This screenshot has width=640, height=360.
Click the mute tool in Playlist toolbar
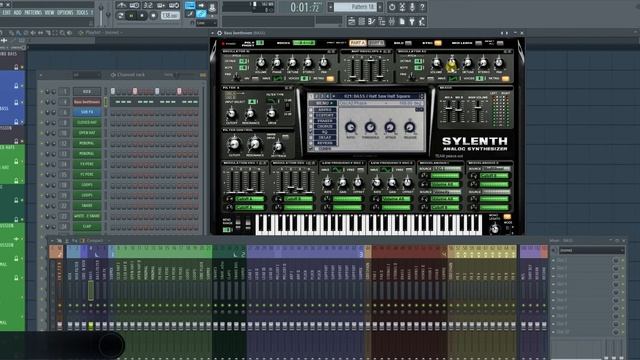(x=33, y=33)
